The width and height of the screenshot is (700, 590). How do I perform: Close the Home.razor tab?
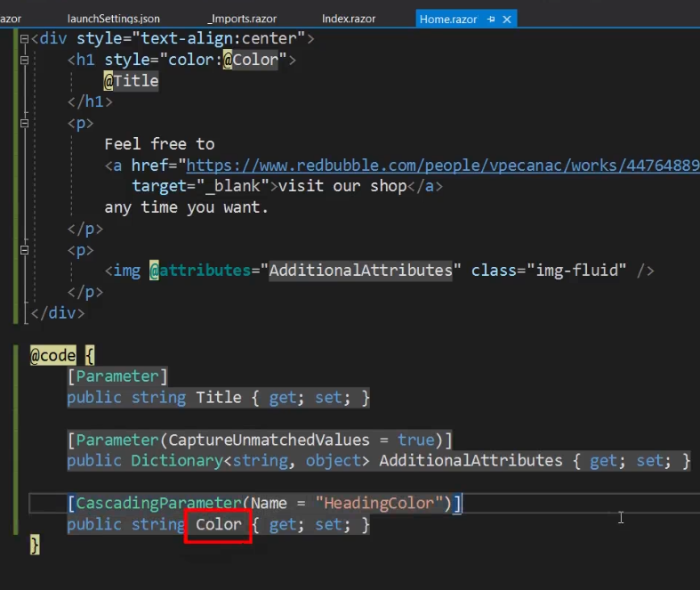[x=507, y=20]
